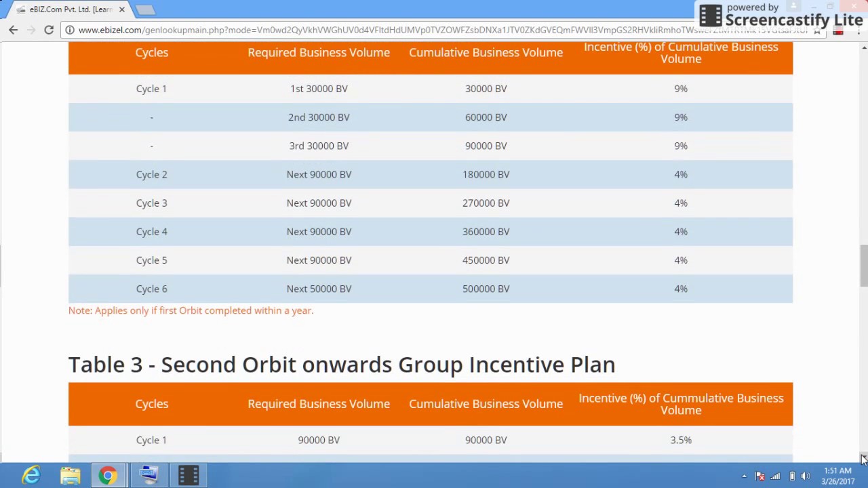Open the site information icon in address bar
The width and height of the screenshot is (868, 488).
70,30
